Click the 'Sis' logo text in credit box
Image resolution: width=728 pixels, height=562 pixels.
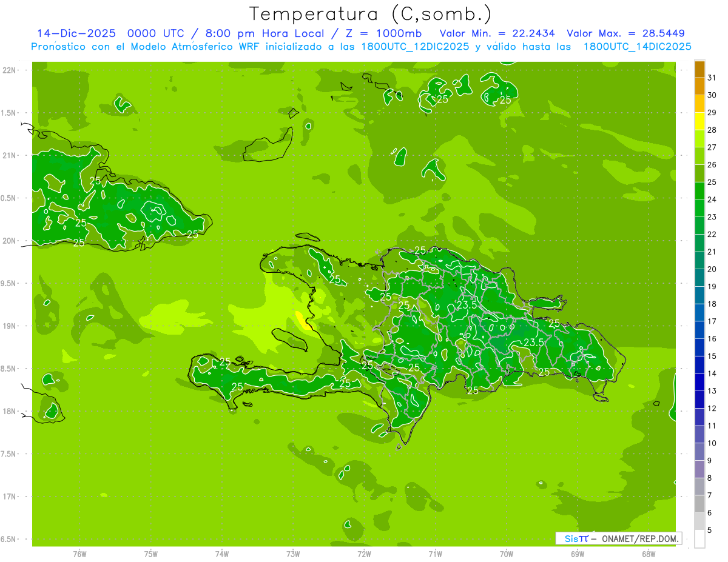pos(571,538)
